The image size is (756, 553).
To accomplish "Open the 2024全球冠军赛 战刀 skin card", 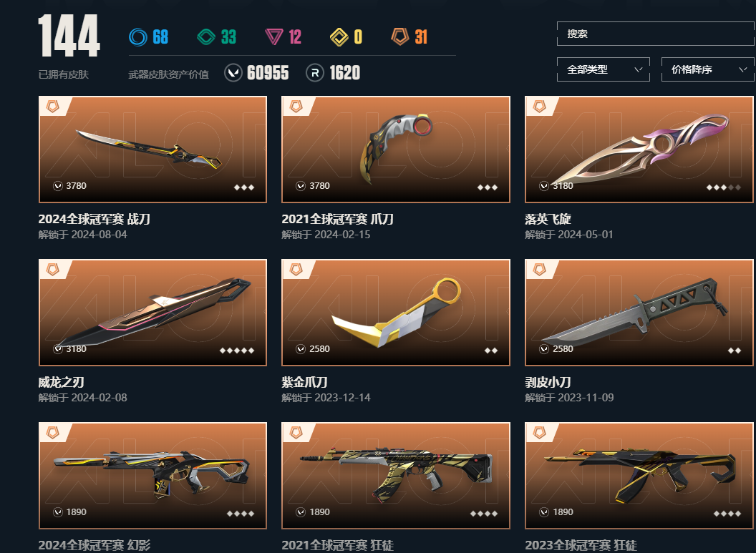I will coord(152,150).
